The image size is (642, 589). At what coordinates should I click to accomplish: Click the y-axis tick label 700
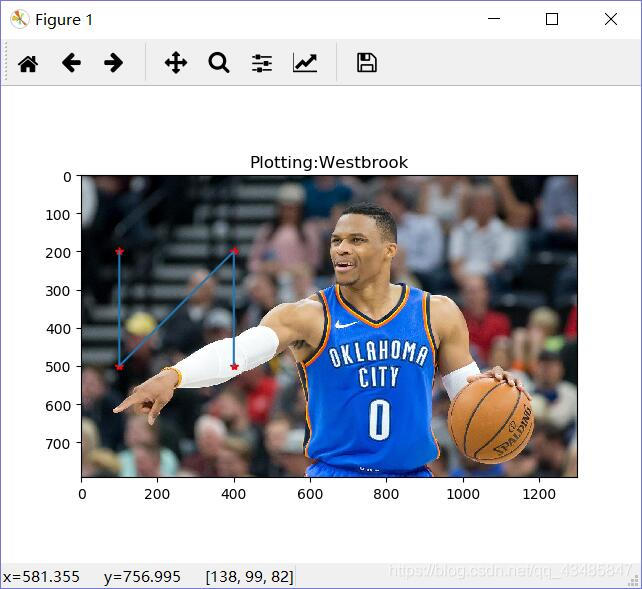[x=58, y=444]
